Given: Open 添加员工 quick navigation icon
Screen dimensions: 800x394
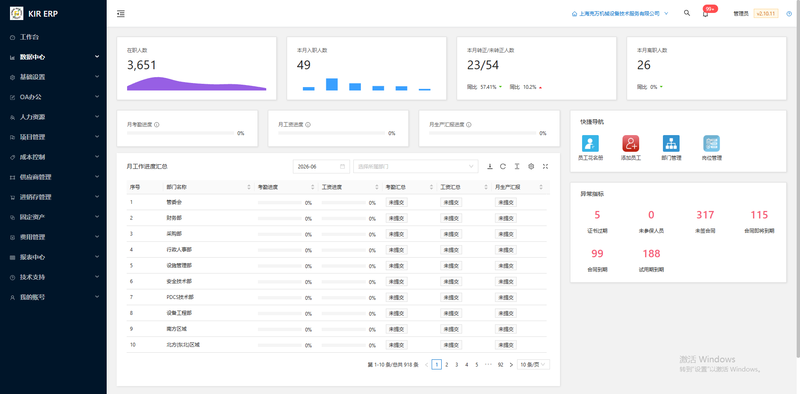Looking at the screenshot, I should tap(631, 143).
